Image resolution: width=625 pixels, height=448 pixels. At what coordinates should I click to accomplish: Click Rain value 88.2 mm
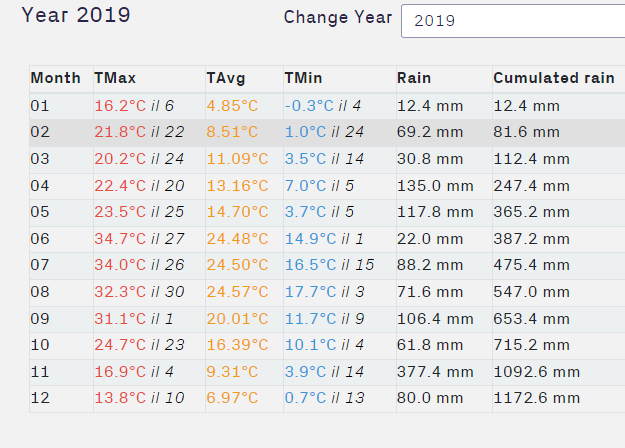(430, 265)
